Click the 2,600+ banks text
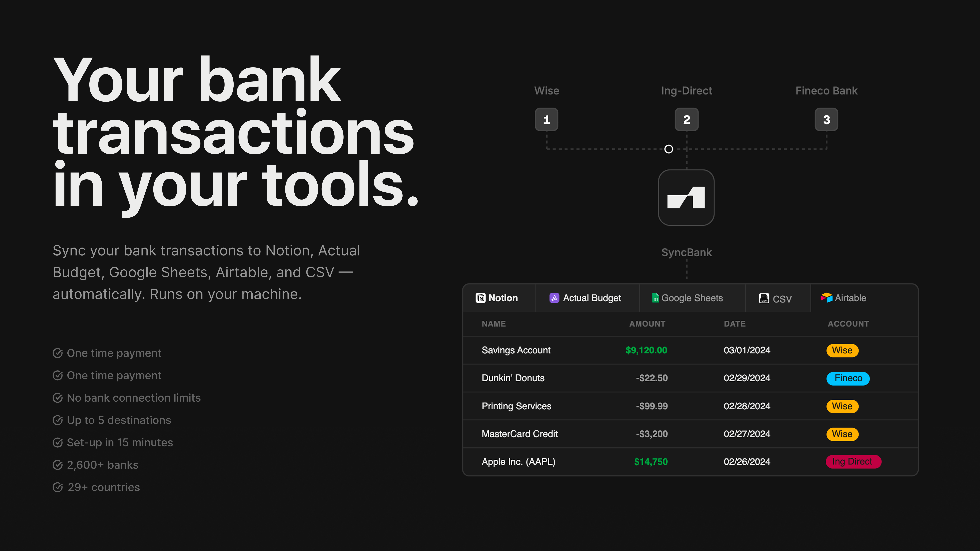The image size is (980, 551). (x=103, y=465)
